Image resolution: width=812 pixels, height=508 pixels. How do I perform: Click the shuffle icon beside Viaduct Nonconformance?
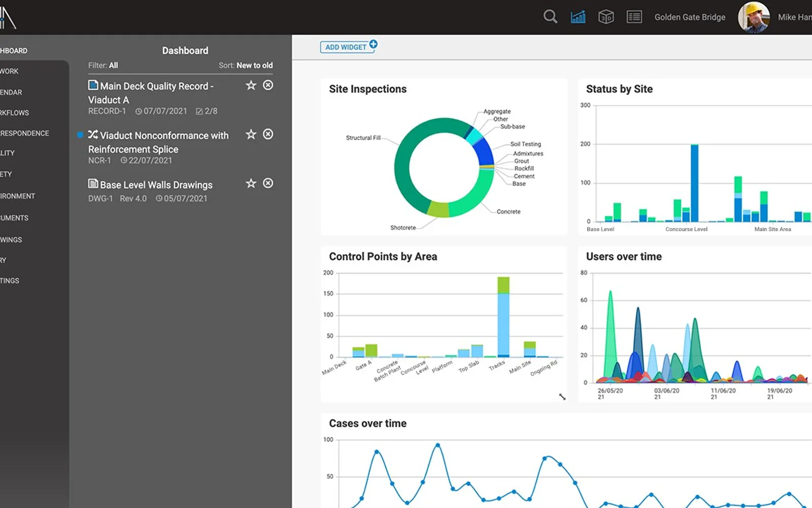[x=93, y=134]
